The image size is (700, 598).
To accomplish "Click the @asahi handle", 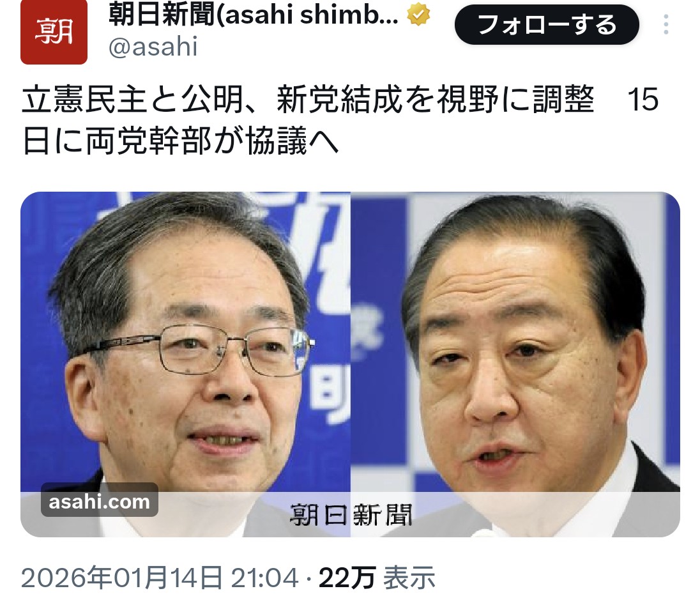I will tap(153, 47).
